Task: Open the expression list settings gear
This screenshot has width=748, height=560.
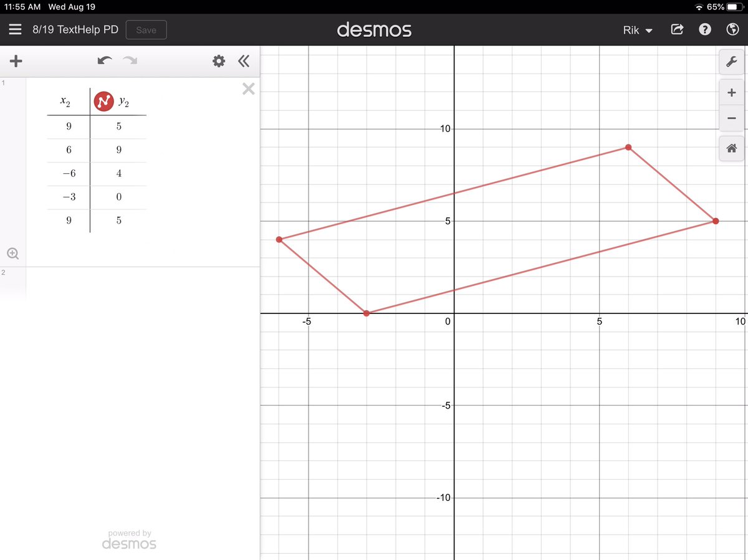Action: [218, 61]
